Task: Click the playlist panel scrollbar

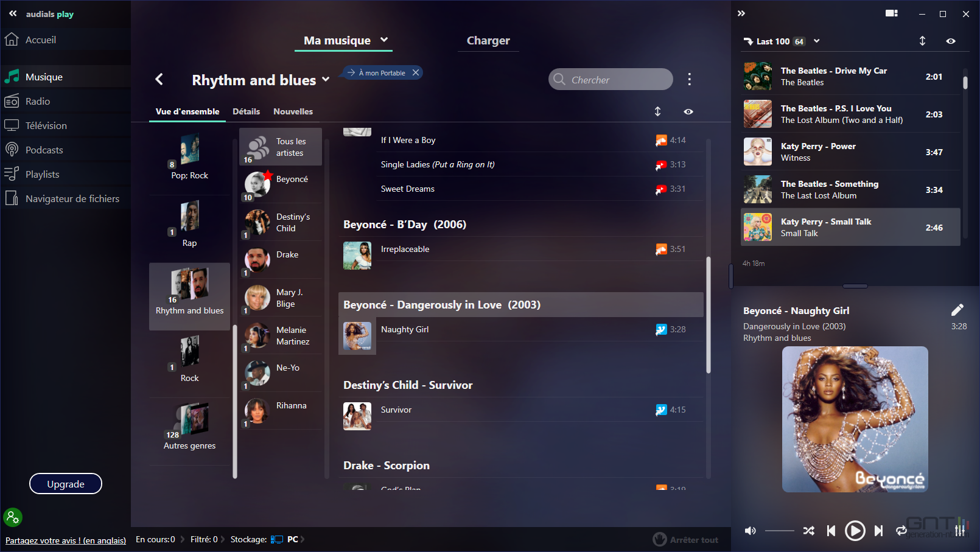Action: click(x=965, y=82)
